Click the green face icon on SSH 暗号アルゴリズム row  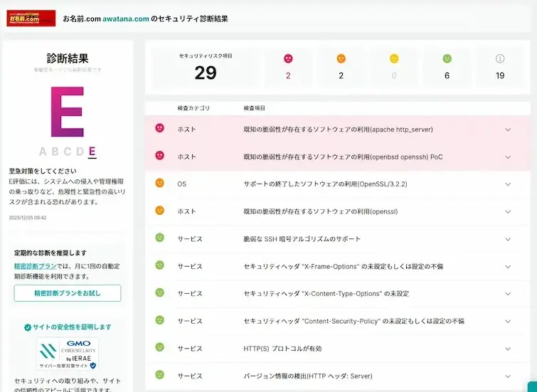[159, 238]
